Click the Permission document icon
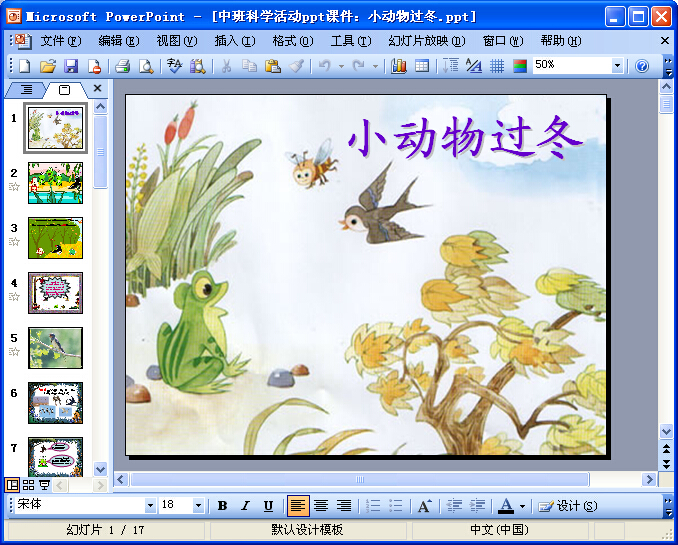The image size is (678, 545). coord(94,66)
